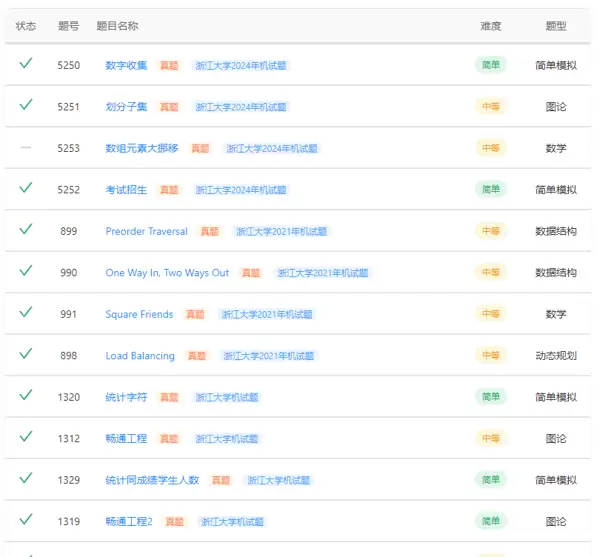Click the 题号 column header
This screenshot has height=557, width=600.
(x=68, y=26)
